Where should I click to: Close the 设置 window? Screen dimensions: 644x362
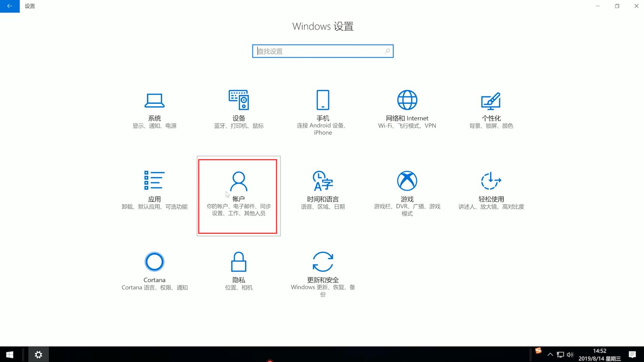tap(636, 6)
